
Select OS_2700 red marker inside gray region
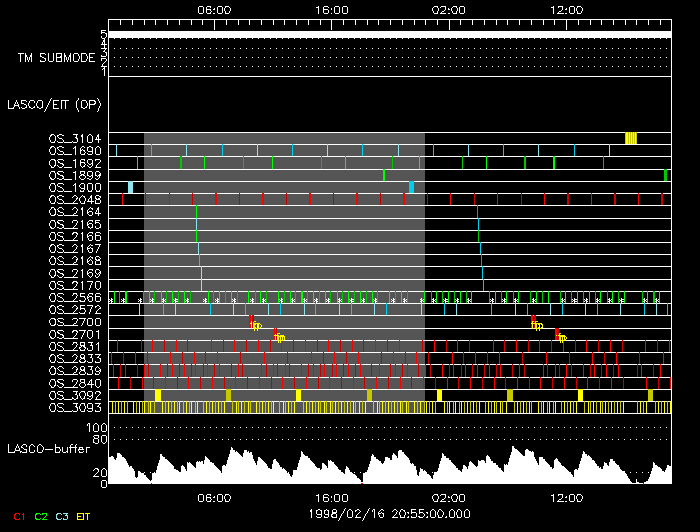tap(251, 322)
